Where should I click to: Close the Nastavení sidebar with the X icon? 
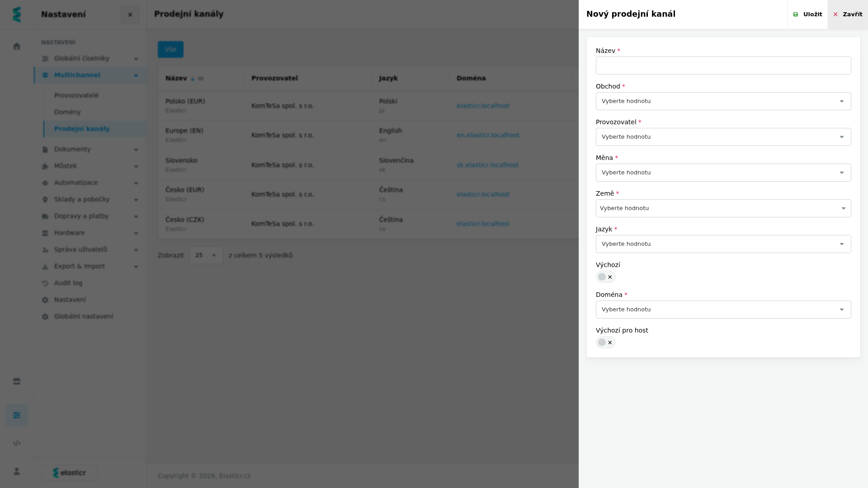click(130, 14)
